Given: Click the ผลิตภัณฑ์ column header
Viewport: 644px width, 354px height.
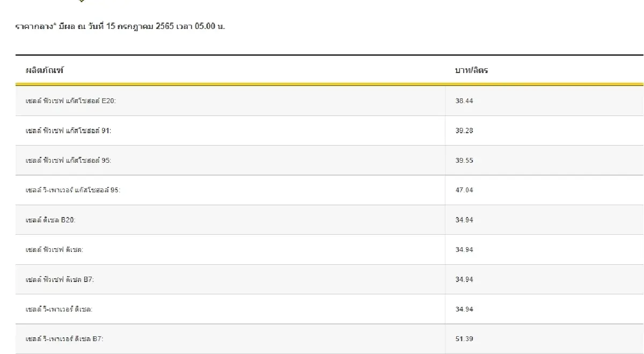Looking at the screenshot, I should click(45, 70).
